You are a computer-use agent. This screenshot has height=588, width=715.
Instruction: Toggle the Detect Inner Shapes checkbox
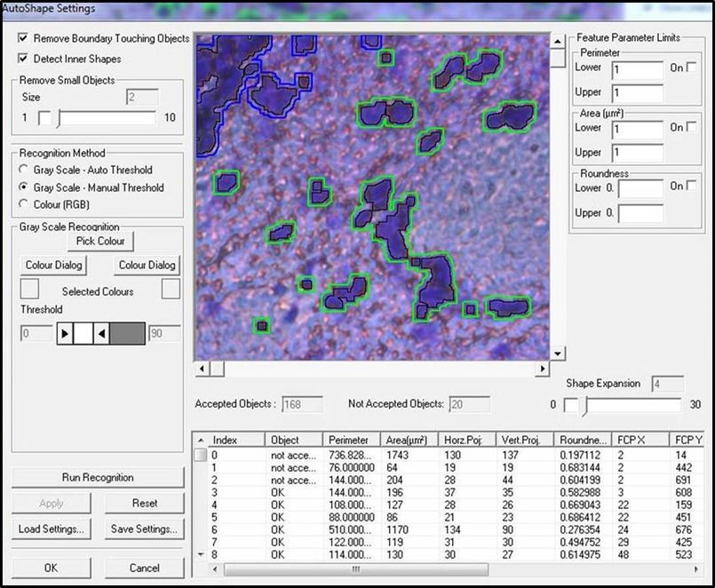(23, 59)
